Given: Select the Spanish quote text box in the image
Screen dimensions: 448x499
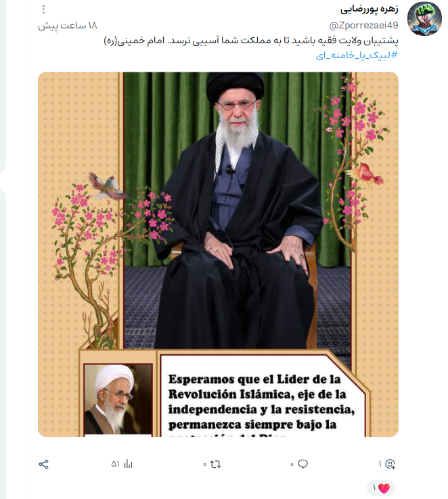Looking at the screenshot, I should 263,396.
